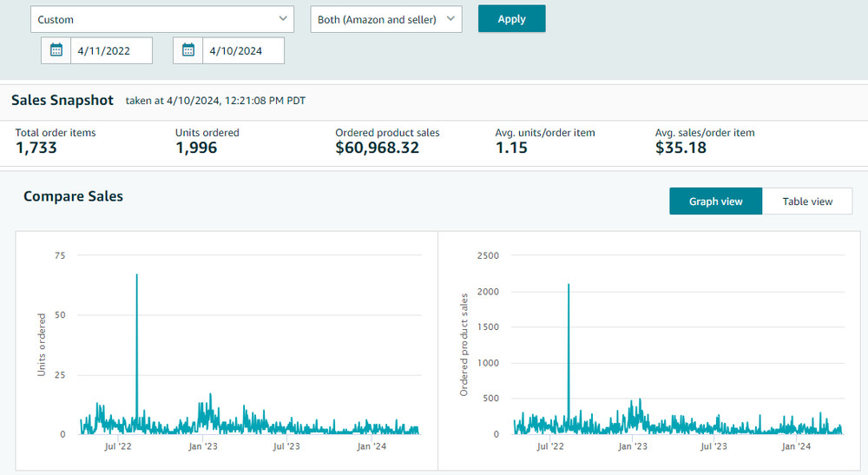
Task: Click the snapshot timestamp text 12:21:08 PM PDT
Action: pos(265,101)
